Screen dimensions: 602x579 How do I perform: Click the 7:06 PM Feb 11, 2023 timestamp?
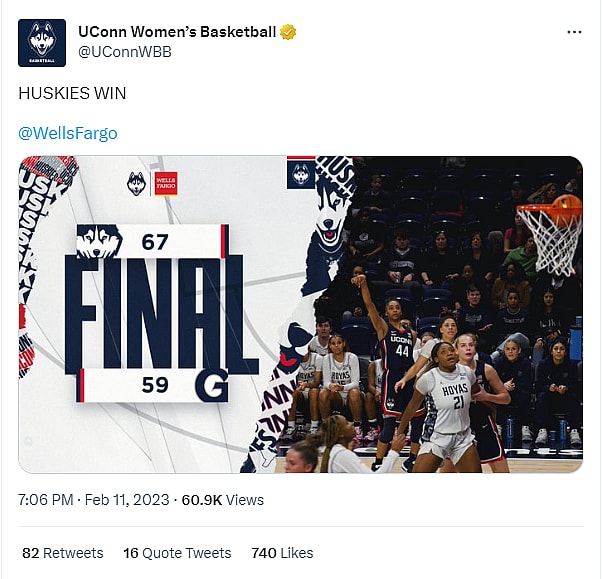tap(94, 500)
